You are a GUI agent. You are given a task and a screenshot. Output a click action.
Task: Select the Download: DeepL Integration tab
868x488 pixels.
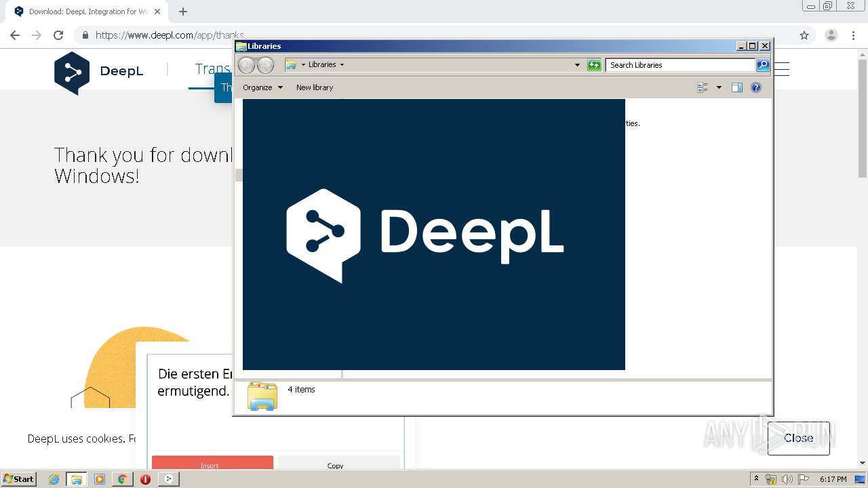point(88,12)
